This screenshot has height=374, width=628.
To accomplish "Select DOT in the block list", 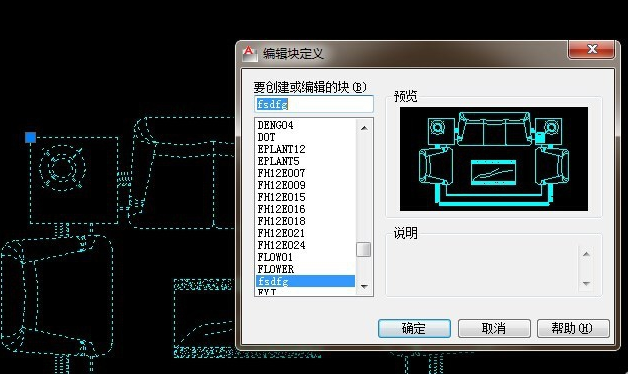I will (305, 137).
